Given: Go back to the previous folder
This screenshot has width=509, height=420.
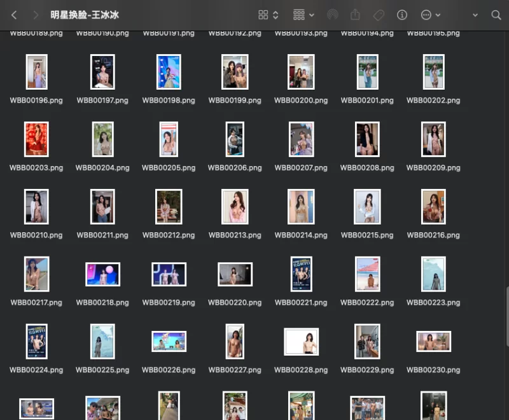Looking at the screenshot, I should 13,15.
